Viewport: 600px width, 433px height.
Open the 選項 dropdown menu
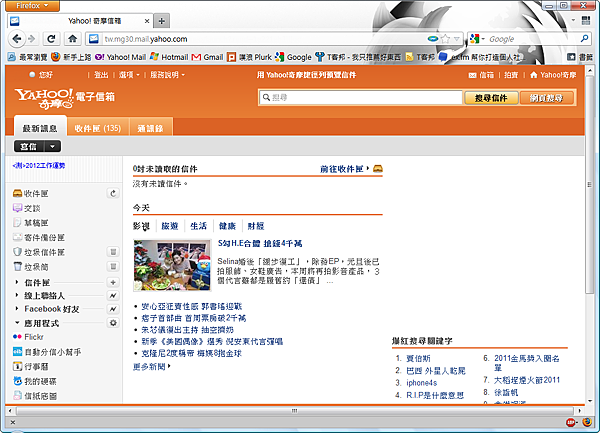point(129,75)
